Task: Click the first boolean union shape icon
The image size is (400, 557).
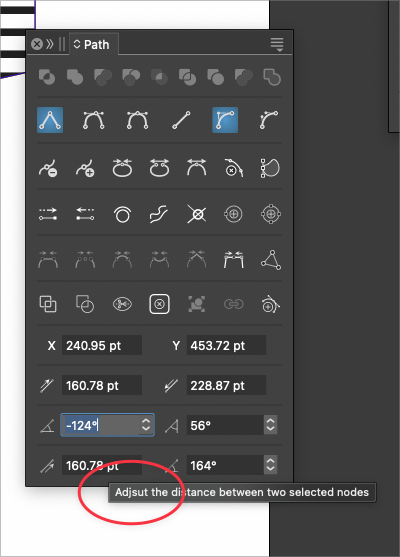Action: point(47,77)
